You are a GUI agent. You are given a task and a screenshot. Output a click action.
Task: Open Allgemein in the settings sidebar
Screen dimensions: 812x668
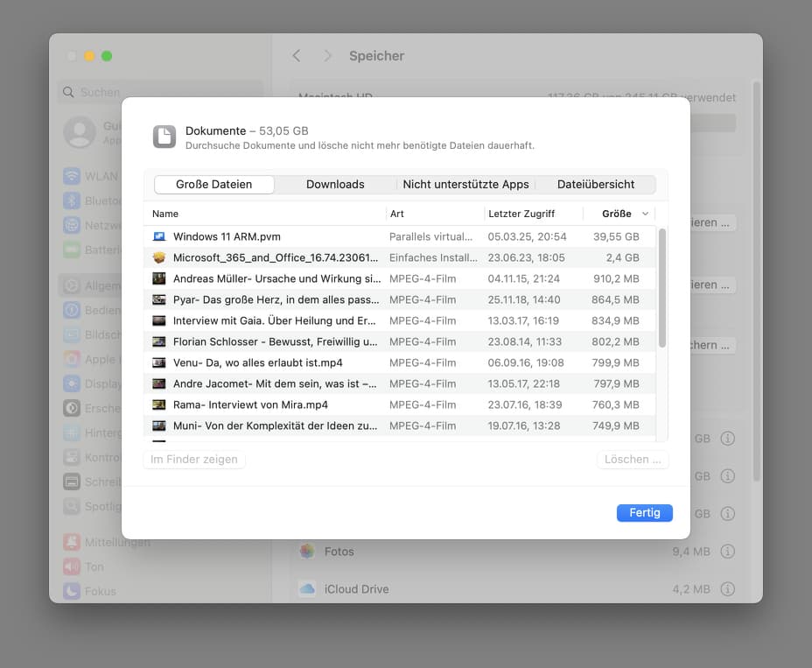pos(91,285)
